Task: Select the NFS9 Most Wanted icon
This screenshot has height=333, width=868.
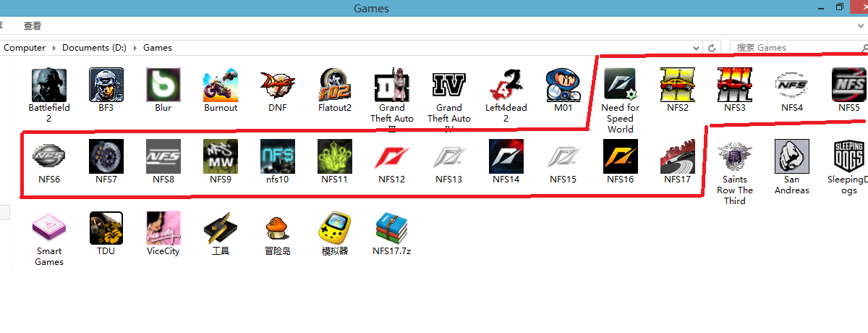Action: (221, 157)
